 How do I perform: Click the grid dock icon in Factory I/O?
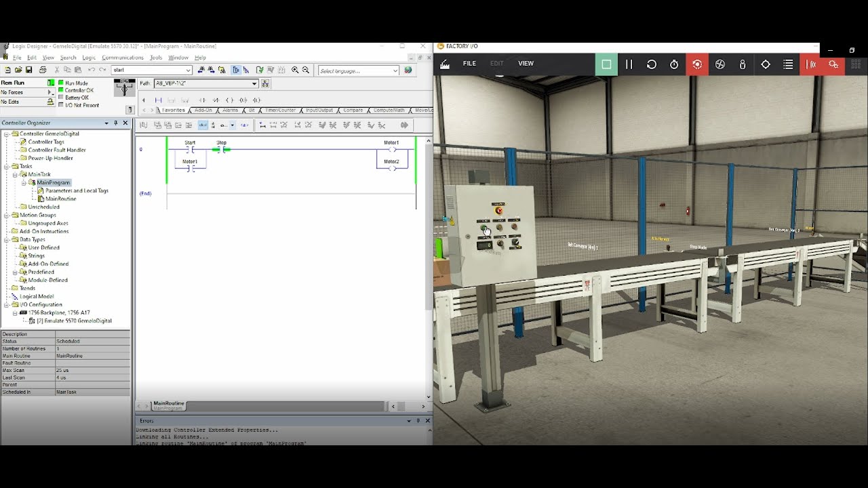[856, 64]
